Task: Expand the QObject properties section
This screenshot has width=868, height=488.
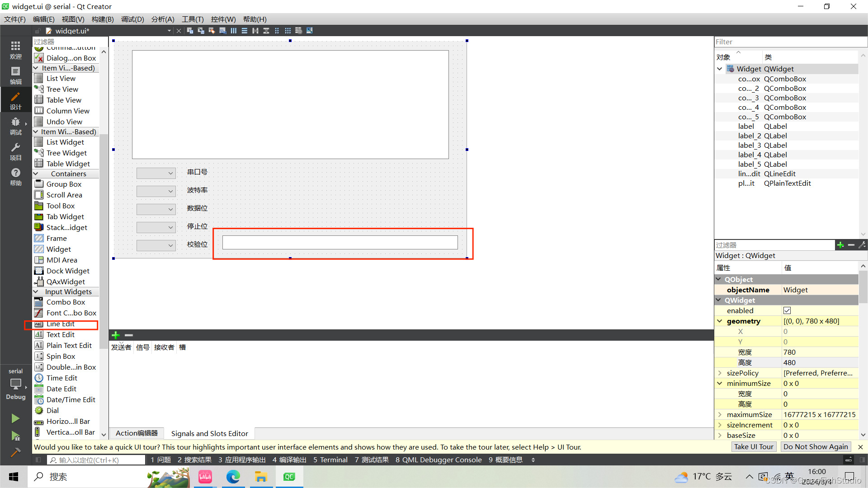Action: click(720, 279)
